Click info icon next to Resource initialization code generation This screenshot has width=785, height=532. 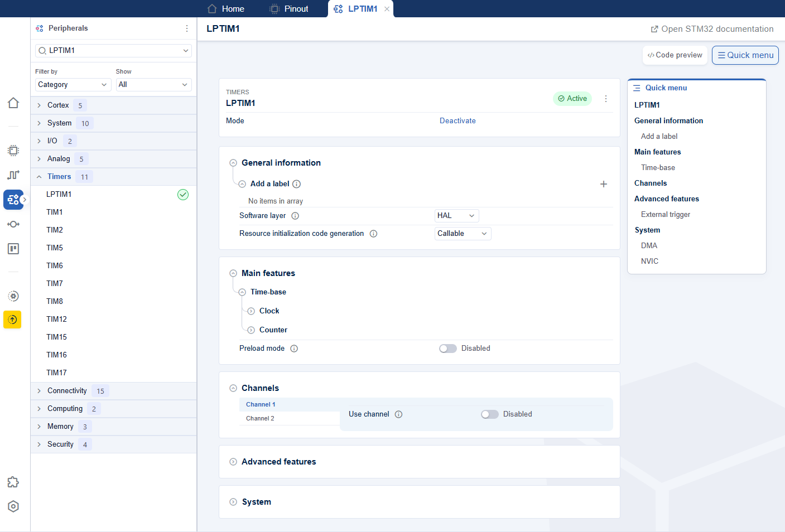374,234
